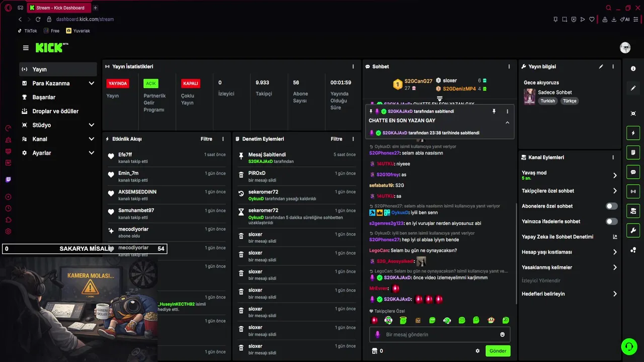Open Twitch icon in Opera sidebar

8,179
